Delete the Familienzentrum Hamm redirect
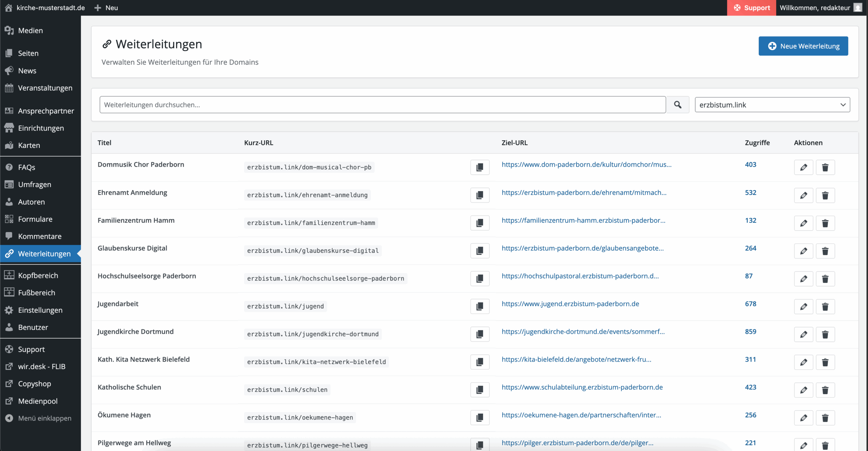 825,223
